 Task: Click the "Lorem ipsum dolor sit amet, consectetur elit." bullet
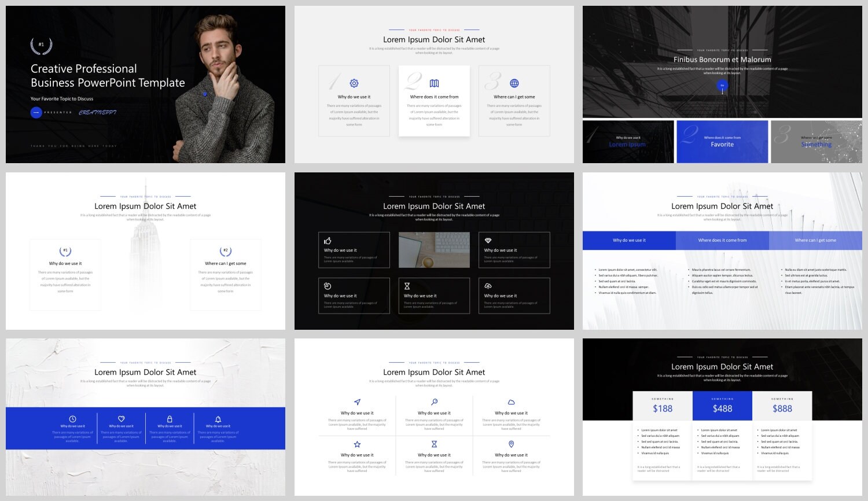627,270
